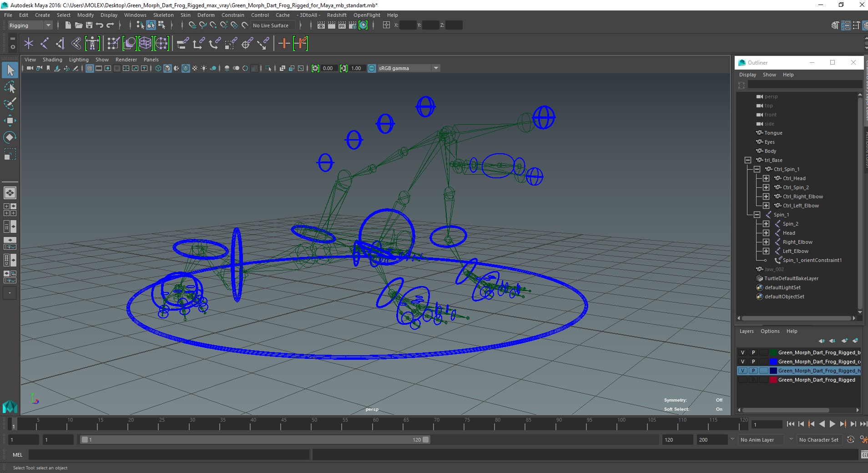Expand the Ctrl_Head node
Viewport: 868px width, 473px height.
pos(766,178)
